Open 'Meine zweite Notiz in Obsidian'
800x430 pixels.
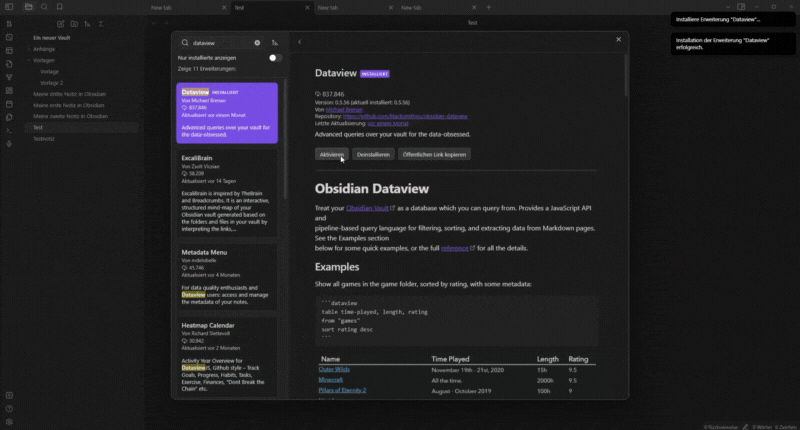point(70,116)
